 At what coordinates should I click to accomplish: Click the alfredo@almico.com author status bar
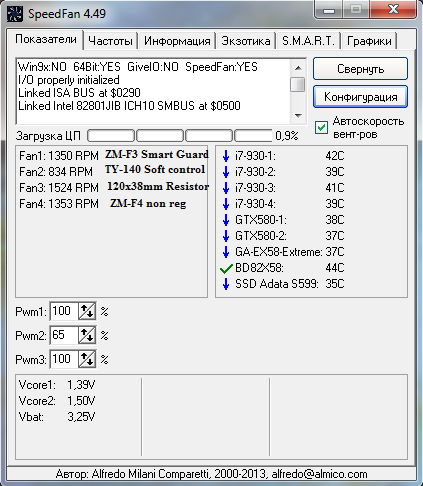211,474
